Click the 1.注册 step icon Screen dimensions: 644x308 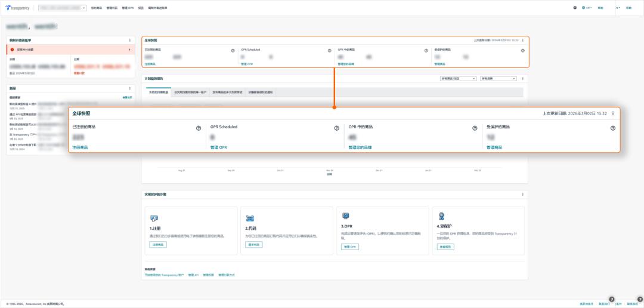[x=154, y=218]
